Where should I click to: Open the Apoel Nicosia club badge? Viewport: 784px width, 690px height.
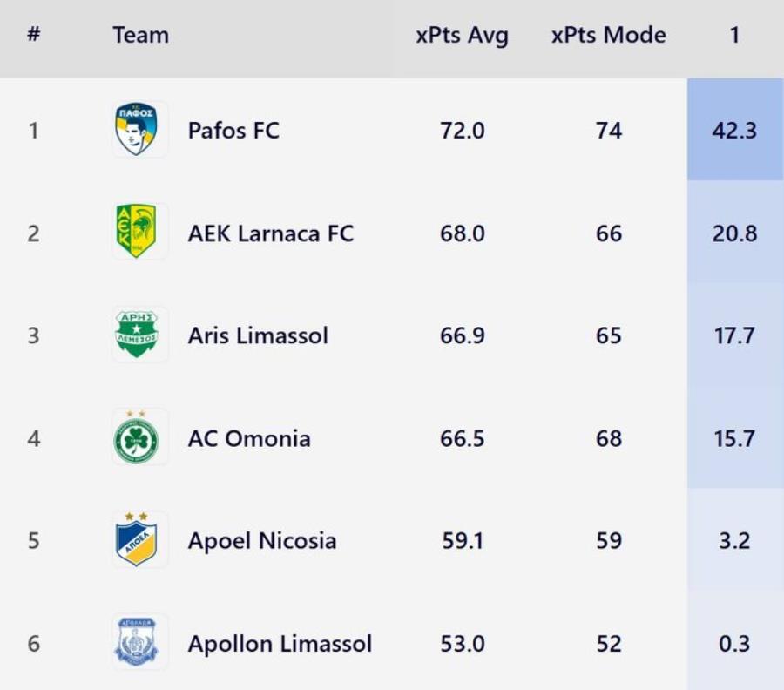coord(139,540)
